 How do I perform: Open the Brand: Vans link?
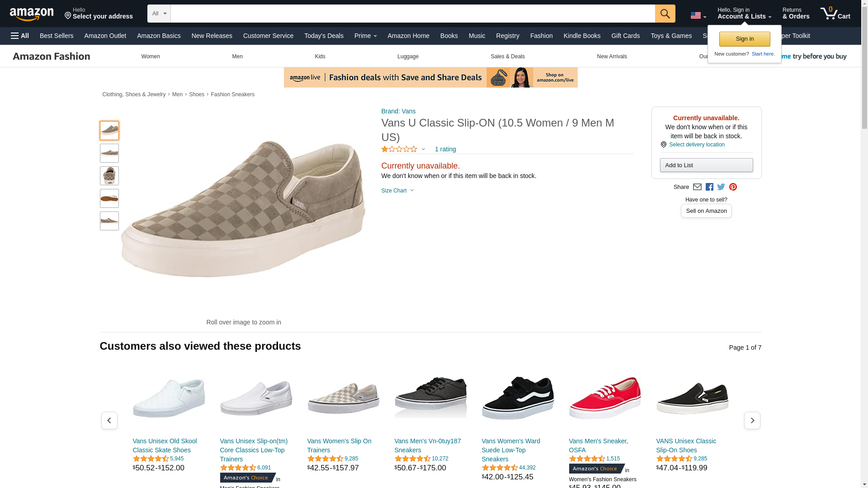tap(398, 111)
